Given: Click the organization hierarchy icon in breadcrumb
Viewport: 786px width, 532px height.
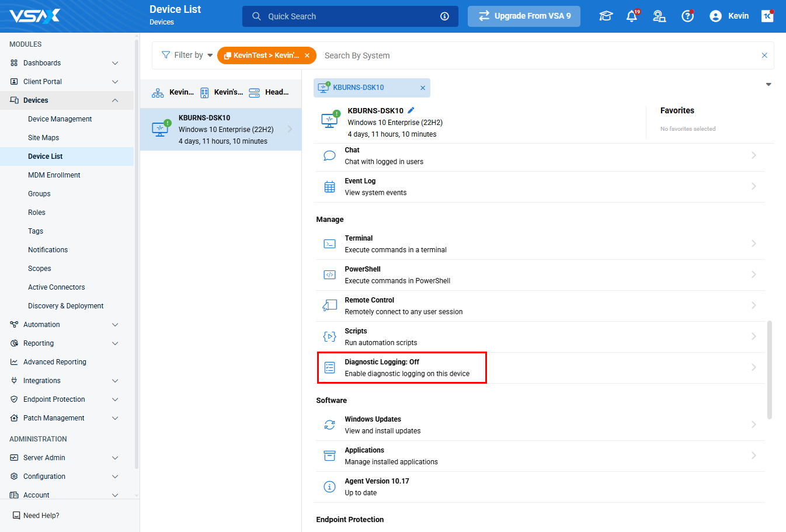Looking at the screenshot, I should pyautogui.click(x=158, y=92).
